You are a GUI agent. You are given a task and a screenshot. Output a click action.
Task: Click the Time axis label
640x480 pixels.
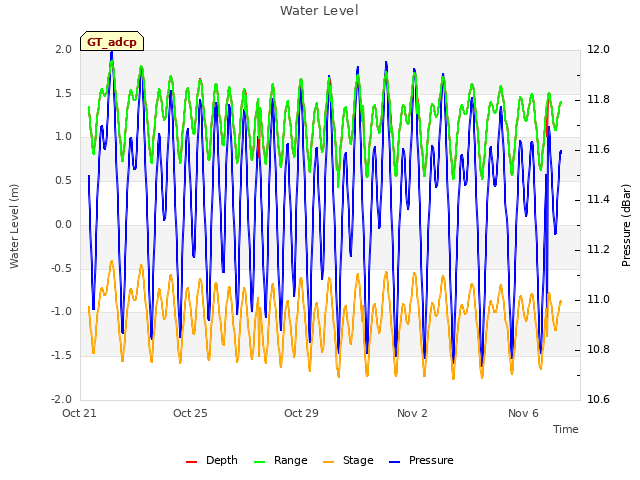click(566, 429)
